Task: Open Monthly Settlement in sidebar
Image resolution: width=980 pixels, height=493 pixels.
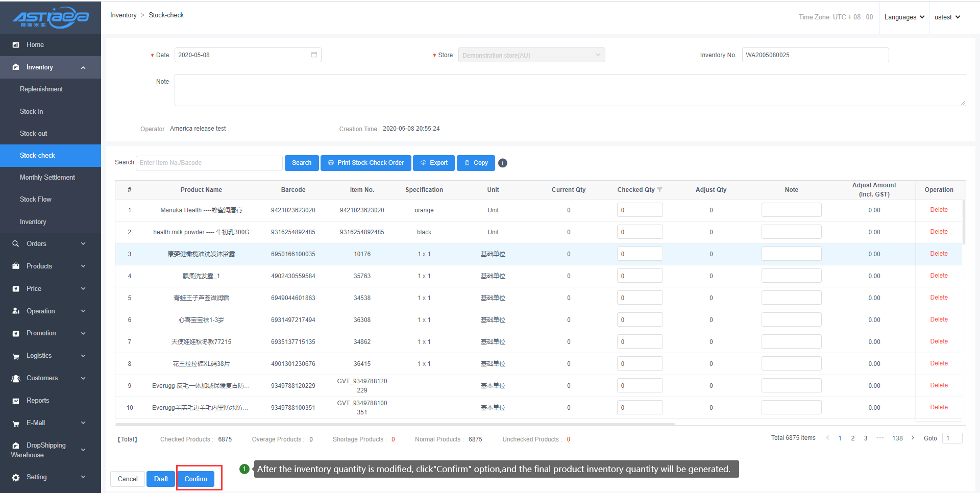Action: pyautogui.click(x=47, y=177)
